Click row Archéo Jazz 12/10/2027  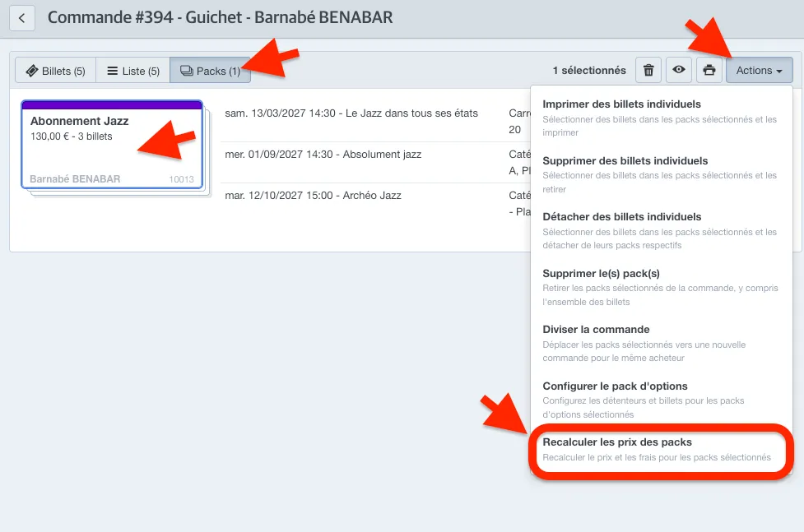[375, 203]
